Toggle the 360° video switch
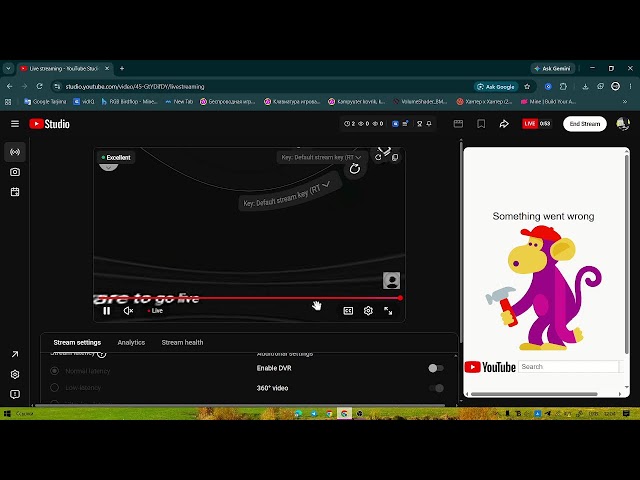The height and width of the screenshot is (480, 640). click(436, 388)
